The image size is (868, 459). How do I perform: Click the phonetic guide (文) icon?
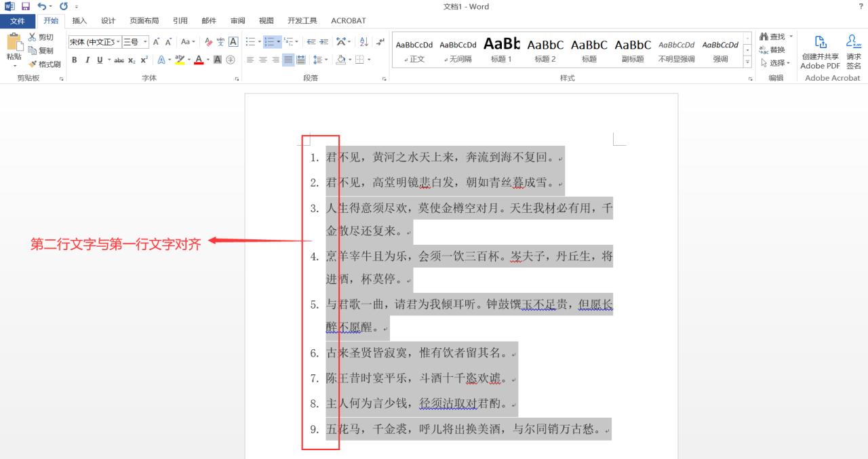pyautogui.click(x=220, y=42)
